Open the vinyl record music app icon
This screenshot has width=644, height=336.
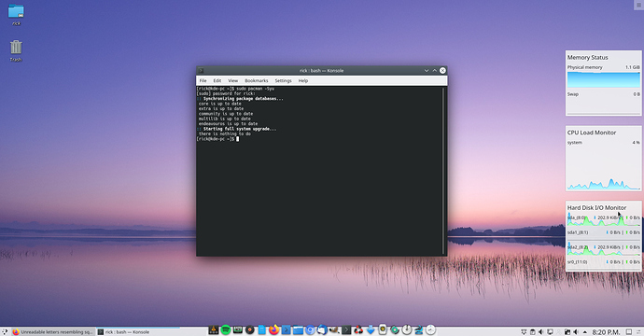click(x=250, y=329)
